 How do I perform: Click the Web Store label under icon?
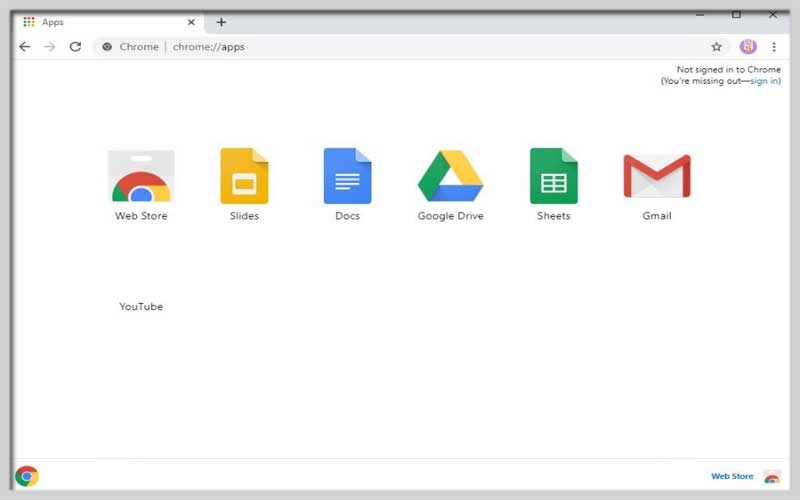[141, 216]
